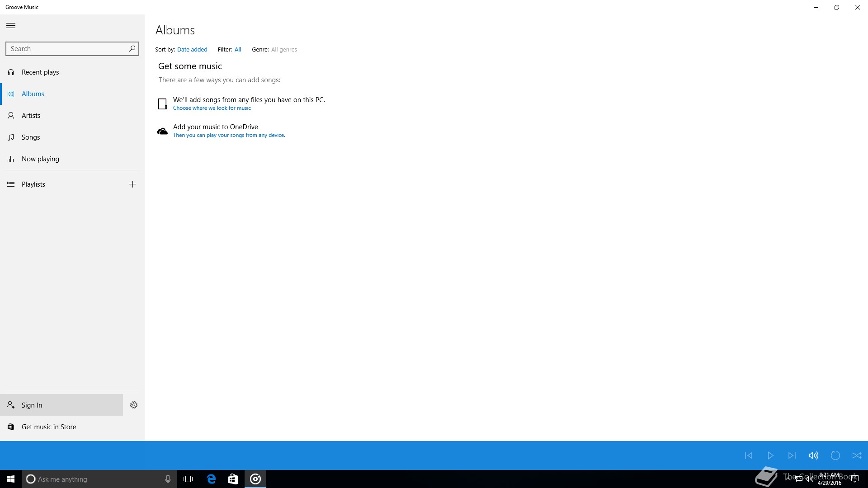Viewport: 868px width, 488px height.
Task: Click the Playlists list icon
Action: tap(11, 184)
